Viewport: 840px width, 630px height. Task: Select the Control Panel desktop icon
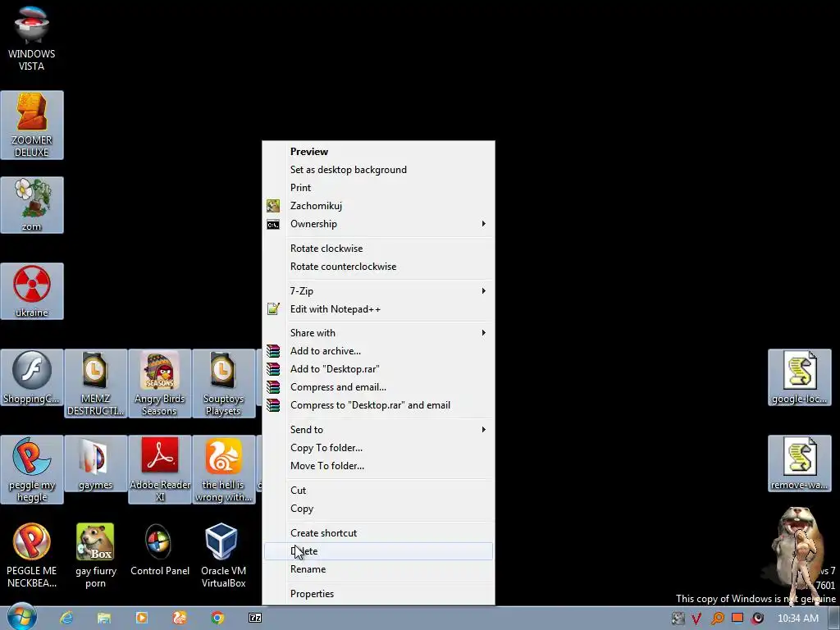pos(160,550)
